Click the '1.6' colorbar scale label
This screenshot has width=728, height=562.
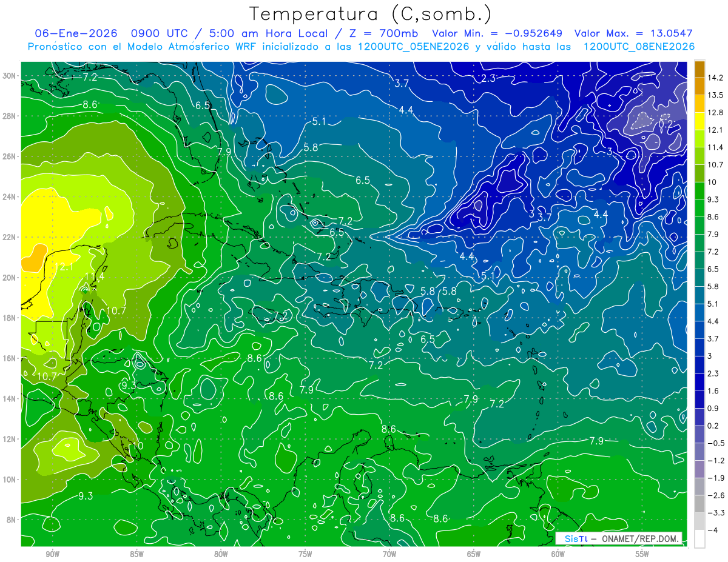click(x=713, y=391)
